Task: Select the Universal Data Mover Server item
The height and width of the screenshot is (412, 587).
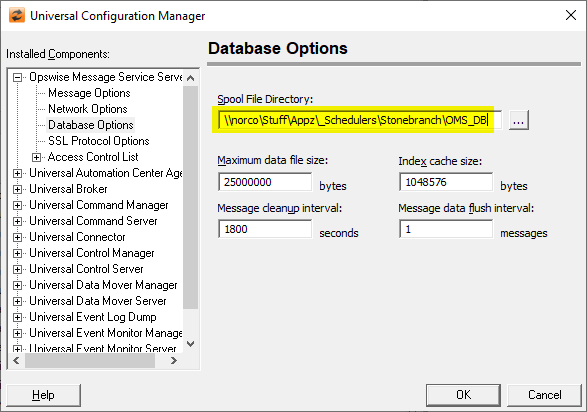Action: 98,301
